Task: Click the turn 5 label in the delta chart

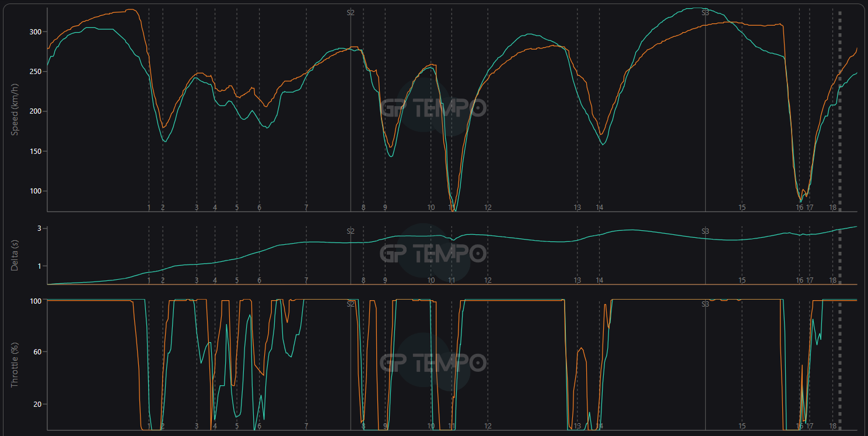Action: pos(237,280)
